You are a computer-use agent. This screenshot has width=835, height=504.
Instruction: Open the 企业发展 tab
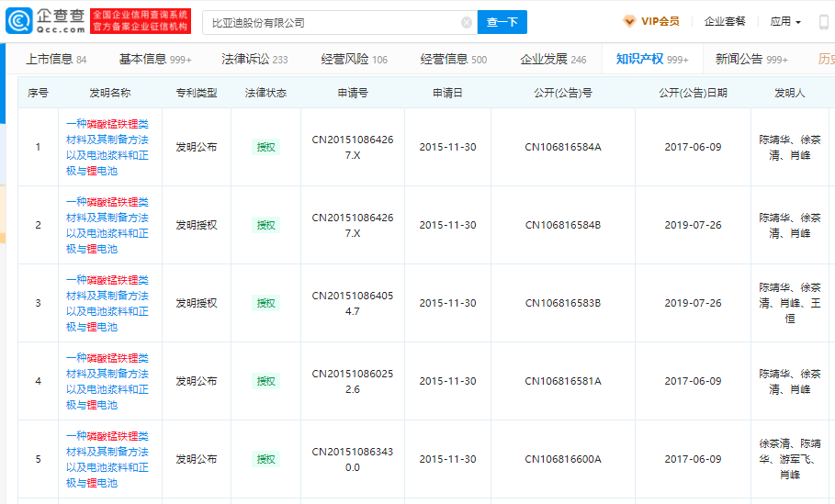point(552,60)
